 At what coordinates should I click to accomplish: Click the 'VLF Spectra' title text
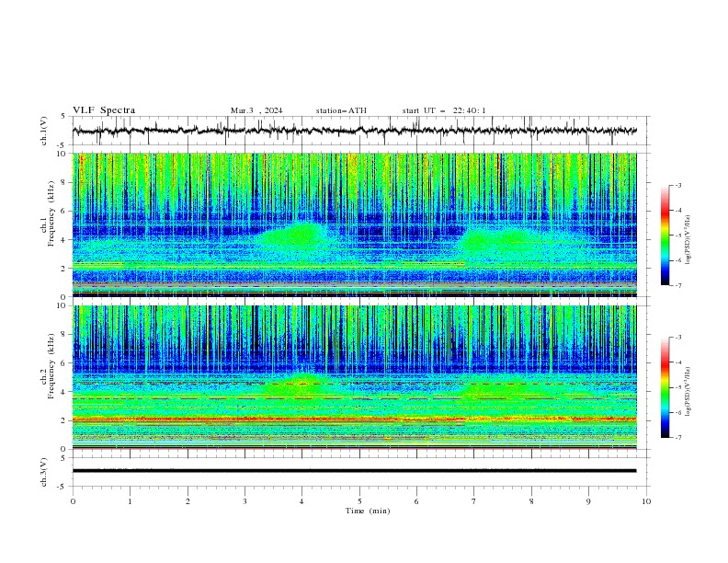104,110
